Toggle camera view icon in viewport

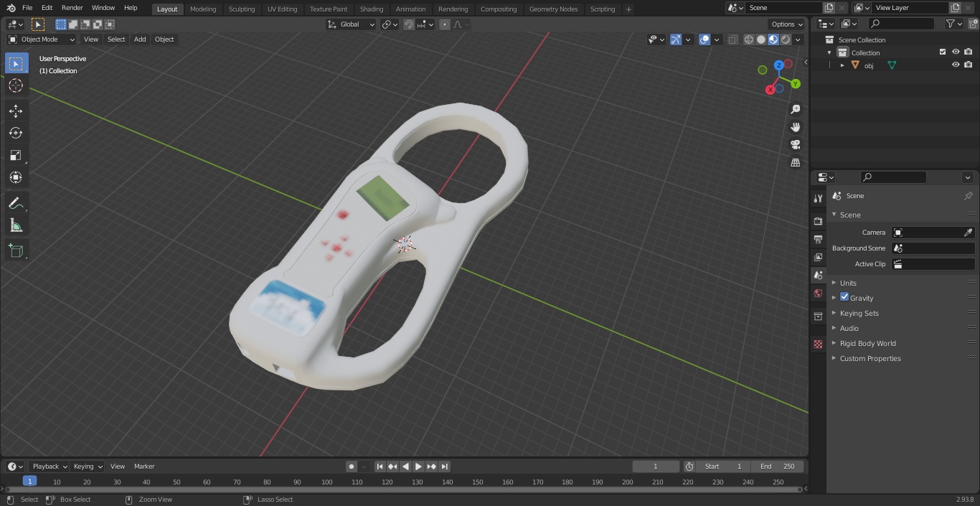[795, 144]
